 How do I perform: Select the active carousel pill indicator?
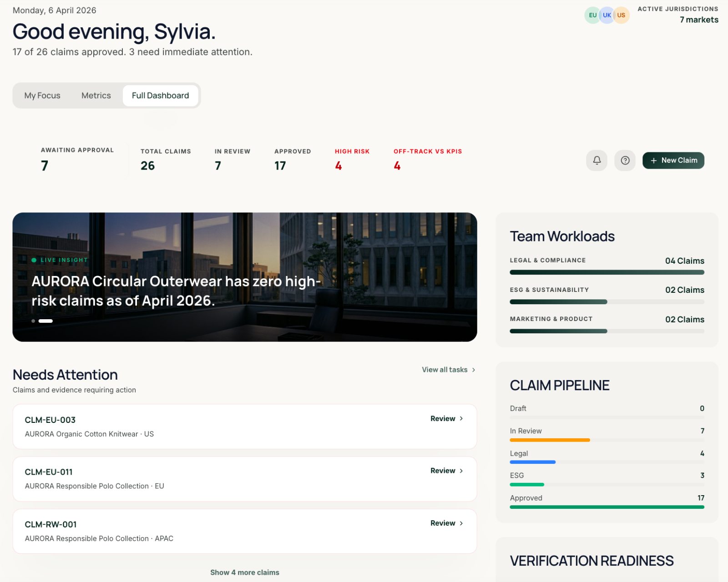(x=45, y=321)
